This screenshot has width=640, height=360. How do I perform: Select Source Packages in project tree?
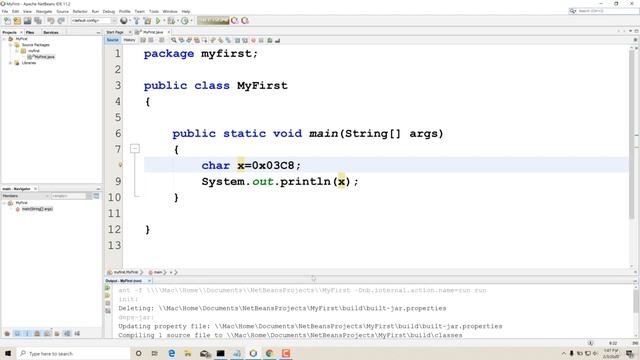36,45
